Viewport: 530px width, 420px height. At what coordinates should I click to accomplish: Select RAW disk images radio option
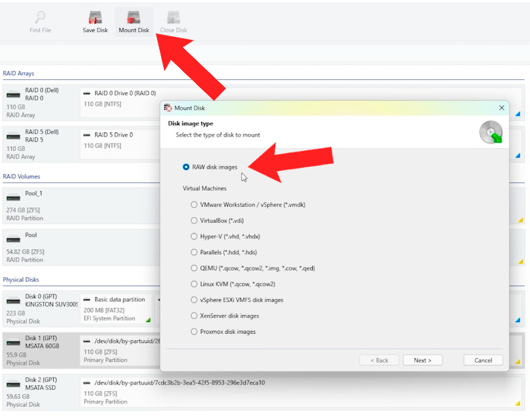pyautogui.click(x=186, y=167)
